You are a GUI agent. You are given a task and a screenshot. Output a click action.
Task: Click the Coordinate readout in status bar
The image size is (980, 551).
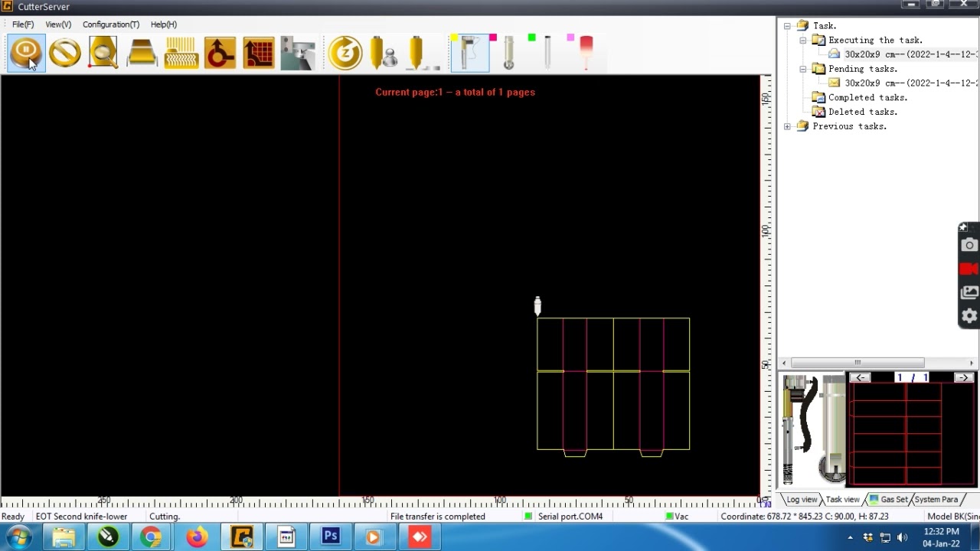[805, 517]
